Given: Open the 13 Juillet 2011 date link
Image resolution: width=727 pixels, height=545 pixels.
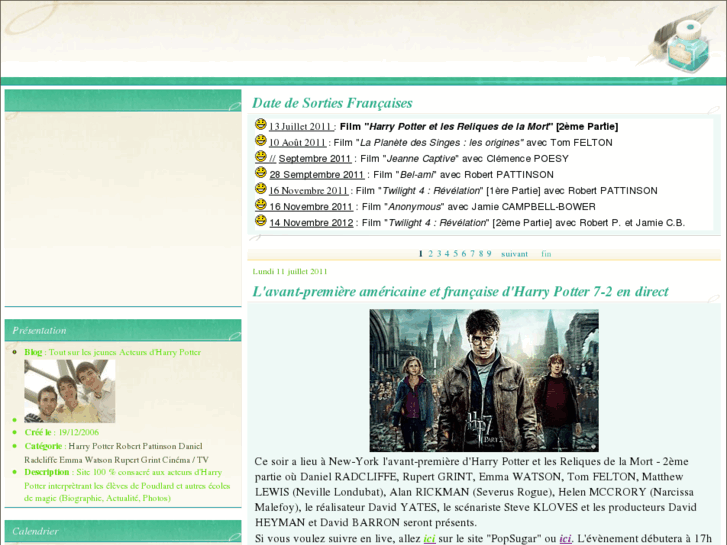Looking at the screenshot, I should pyautogui.click(x=301, y=127).
